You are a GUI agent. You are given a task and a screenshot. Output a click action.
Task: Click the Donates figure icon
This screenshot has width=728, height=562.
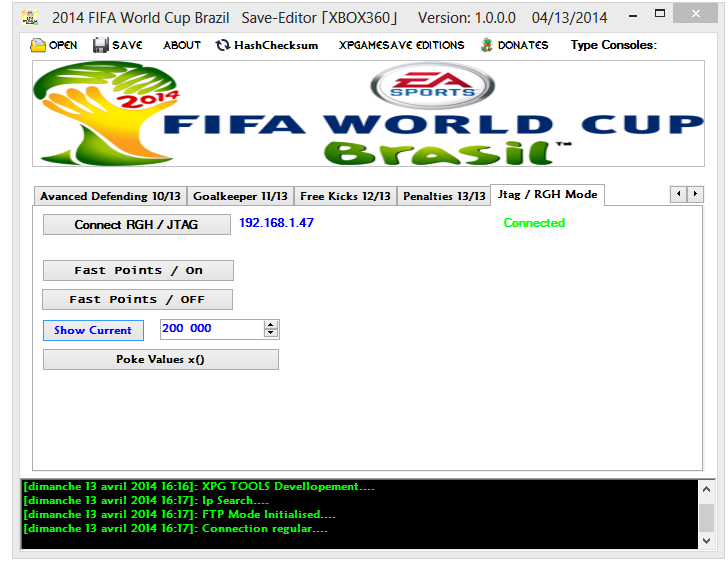click(487, 45)
